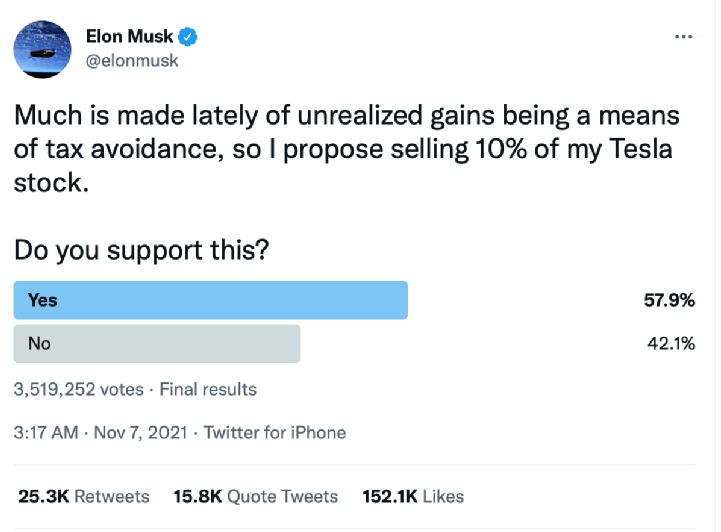The width and height of the screenshot is (721, 532).
Task: Open the 3:17 AM timestamp link
Action: click(x=46, y=433)
